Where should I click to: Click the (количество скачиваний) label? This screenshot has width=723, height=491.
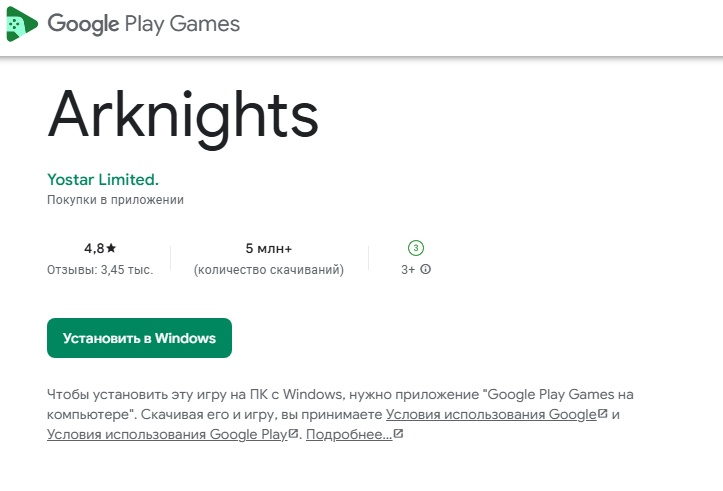[269, 270]
